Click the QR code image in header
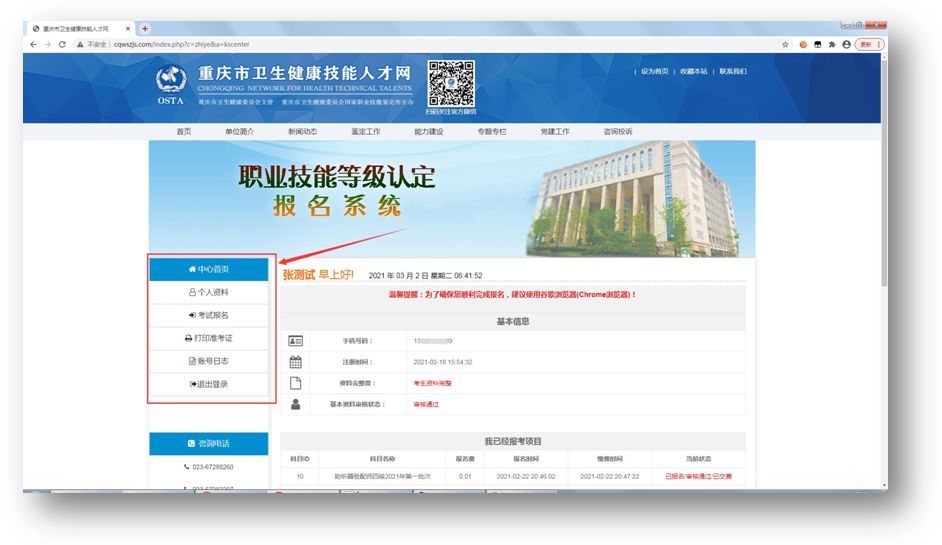This screenshot has width=942, height=545. click(x=452, y=82)
